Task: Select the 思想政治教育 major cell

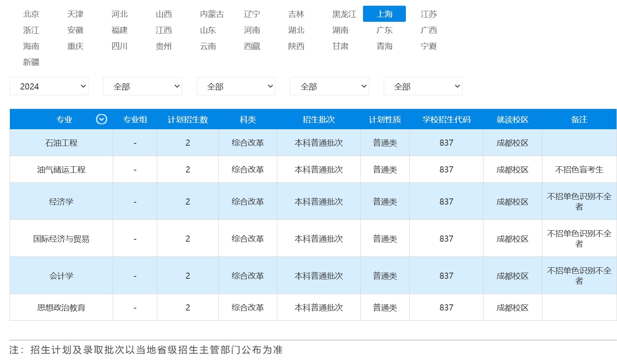Action: 61,307
